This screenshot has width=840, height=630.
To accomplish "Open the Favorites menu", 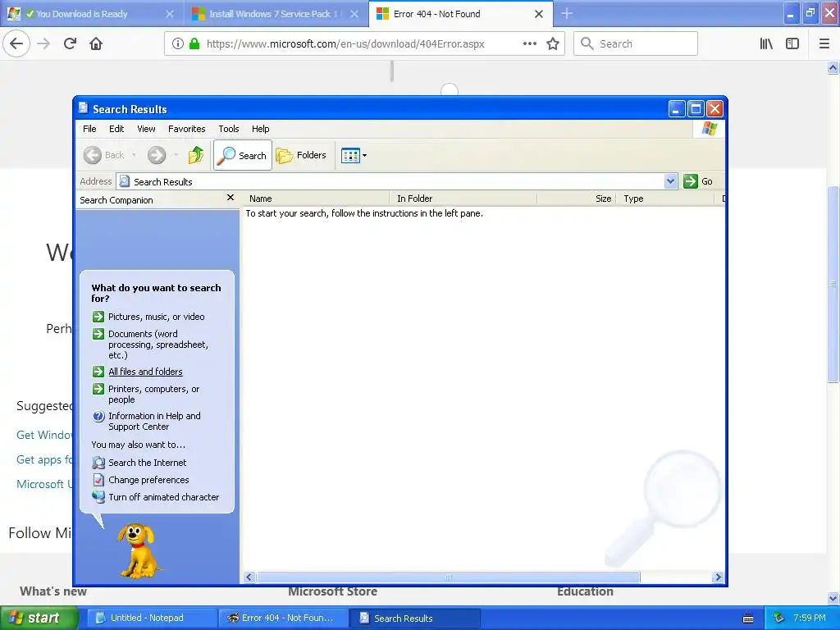I will [x=186, y=129].
